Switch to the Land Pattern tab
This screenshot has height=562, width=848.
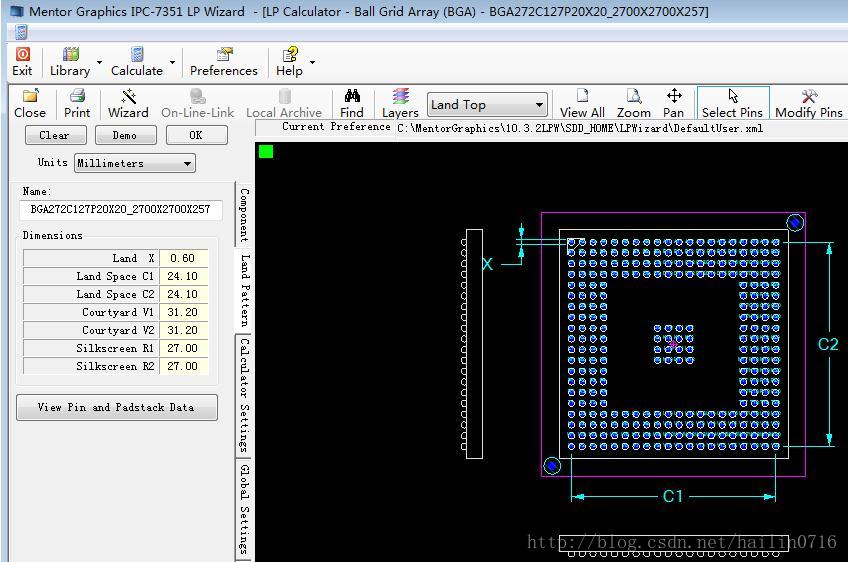(244, 290)
